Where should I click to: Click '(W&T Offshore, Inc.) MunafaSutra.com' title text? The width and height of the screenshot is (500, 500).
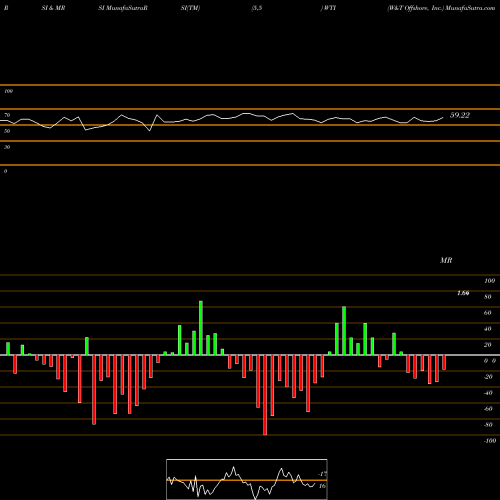[x=441, y=8]
